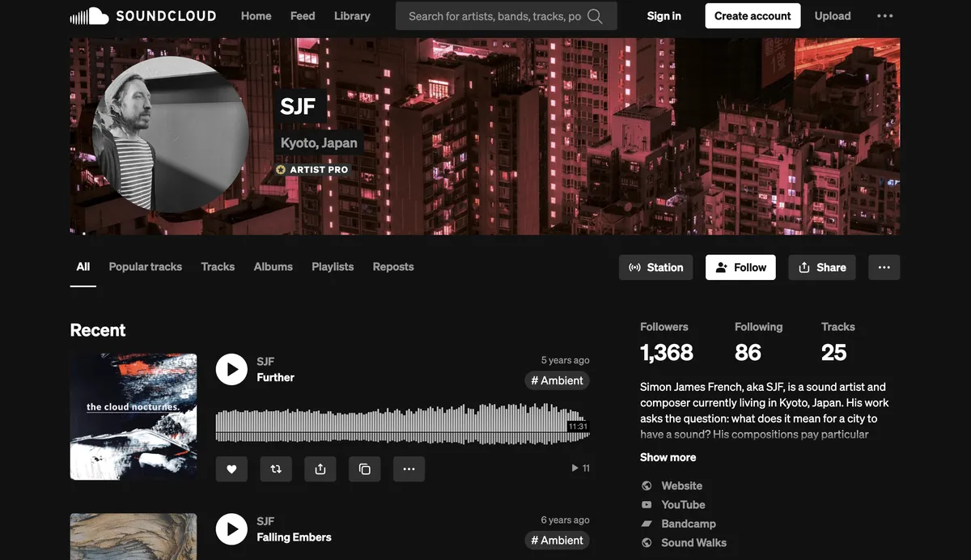Click the SoundCloud logo icon

point(89,16)
